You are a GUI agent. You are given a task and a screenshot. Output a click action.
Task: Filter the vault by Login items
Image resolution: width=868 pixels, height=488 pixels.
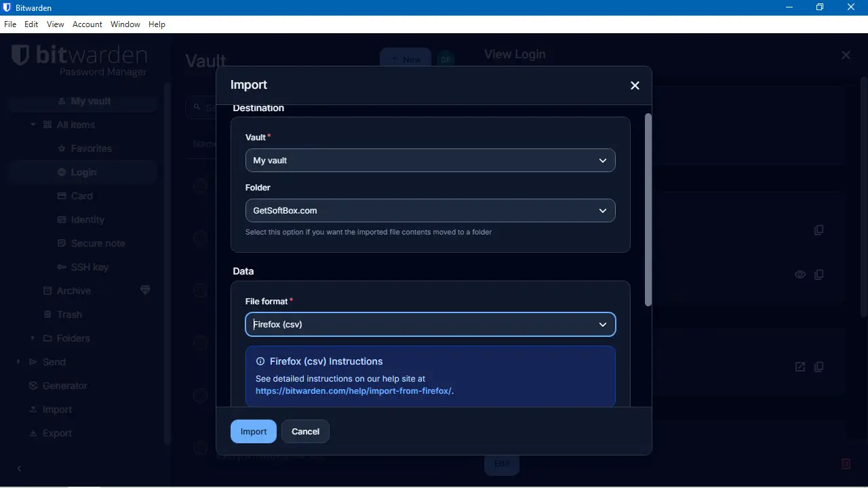(x=83, y=172)
